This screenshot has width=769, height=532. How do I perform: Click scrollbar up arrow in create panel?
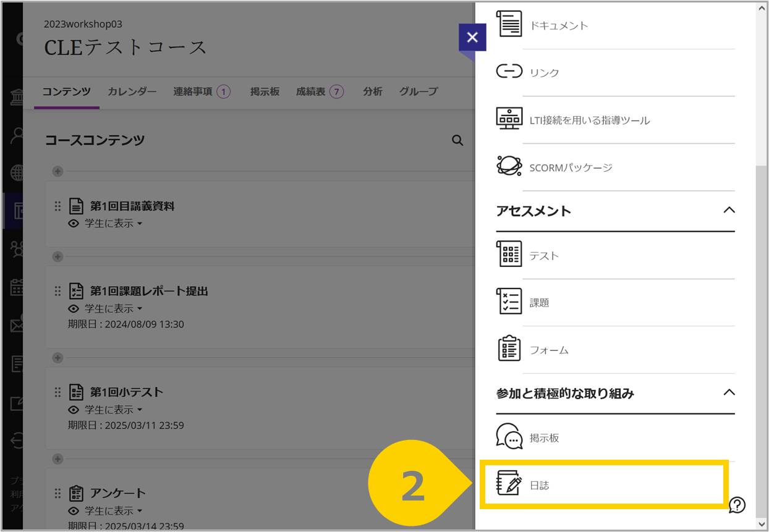click(762, 8)
